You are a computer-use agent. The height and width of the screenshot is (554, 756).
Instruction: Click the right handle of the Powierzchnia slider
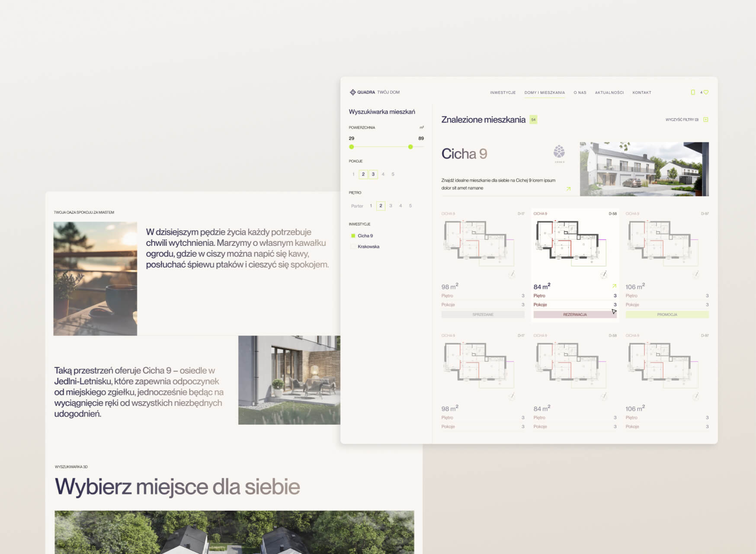coord(410,147)
